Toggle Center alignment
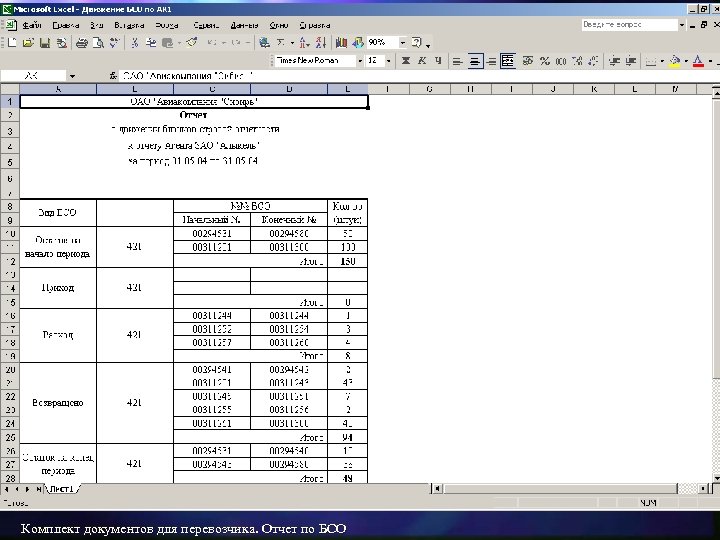720x540 pixels. tap(475, 61)
